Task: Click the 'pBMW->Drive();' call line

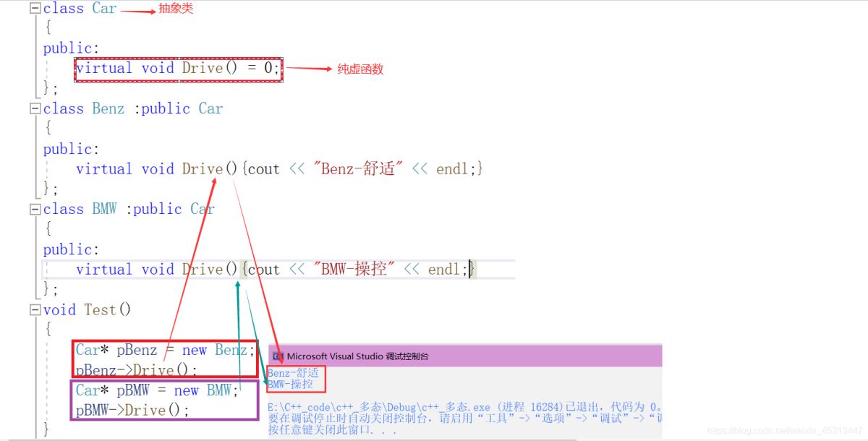Action: tap(132, 410)
